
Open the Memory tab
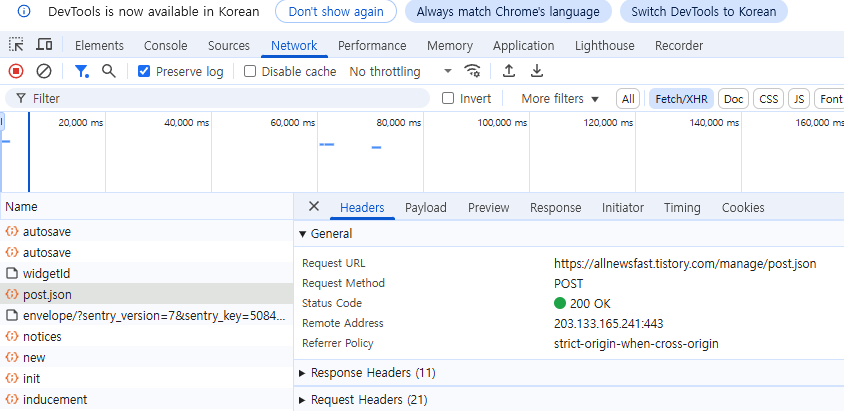[449, 46]
